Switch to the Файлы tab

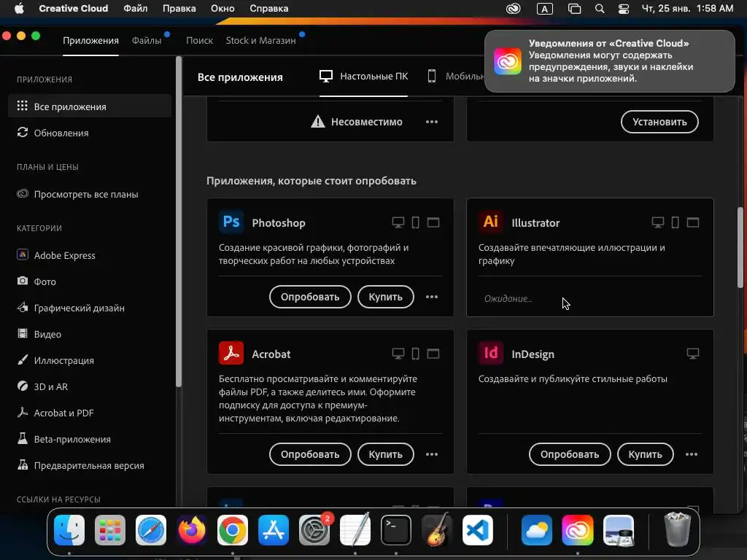(147, 41)
